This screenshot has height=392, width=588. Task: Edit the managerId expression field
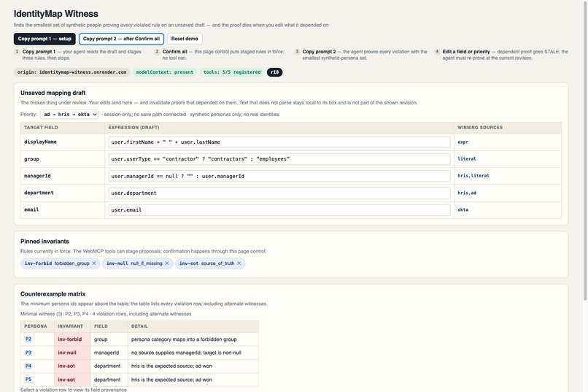tap(279, 176)
